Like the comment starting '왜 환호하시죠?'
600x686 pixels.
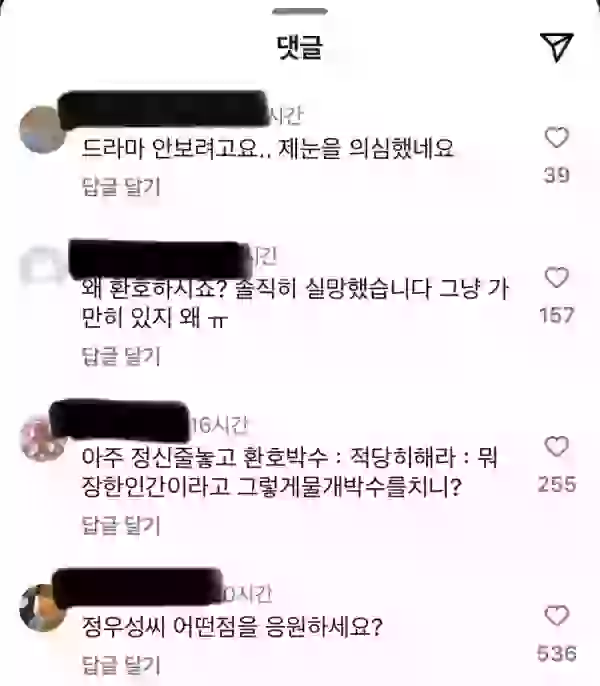click(x=556, y=277)
